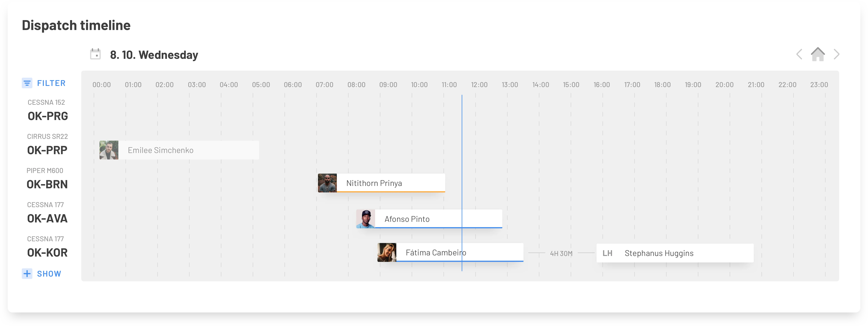Screen dimensions: 868x326
Task: Click Emilee Simchenko's avatar photo
Action: click(x=108, y=150)
